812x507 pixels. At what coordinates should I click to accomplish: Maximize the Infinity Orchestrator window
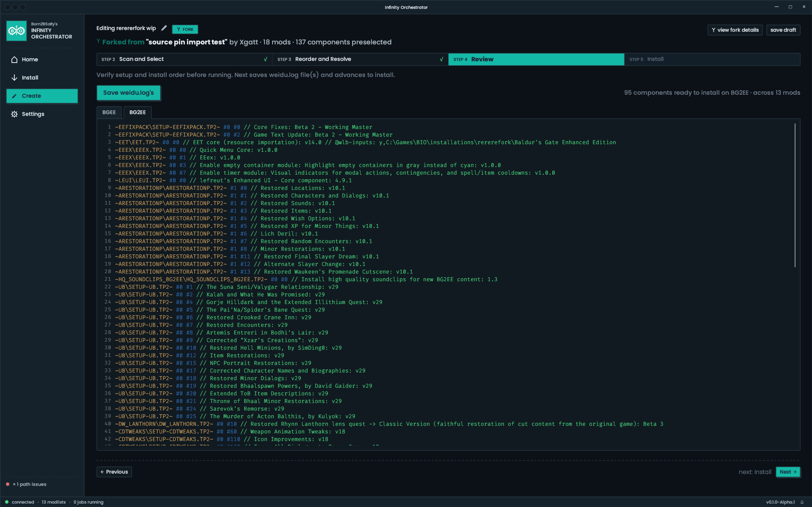[x=790, y=7]
